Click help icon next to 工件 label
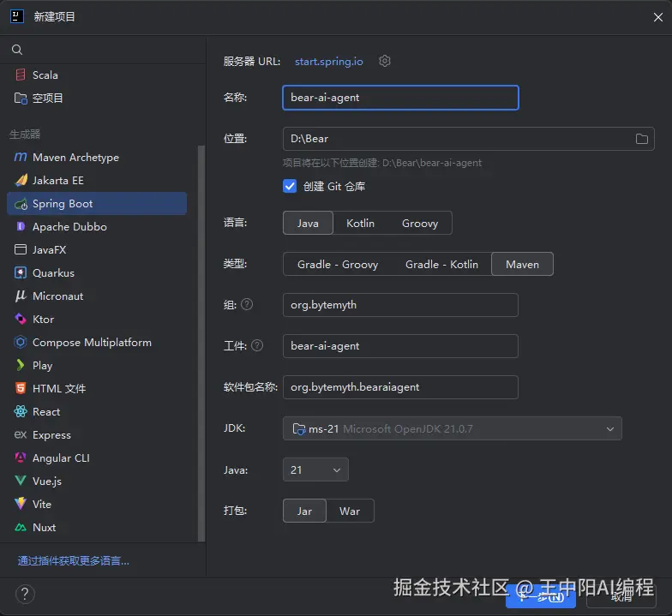The image size is (672, 616). [x=257, y=346]
